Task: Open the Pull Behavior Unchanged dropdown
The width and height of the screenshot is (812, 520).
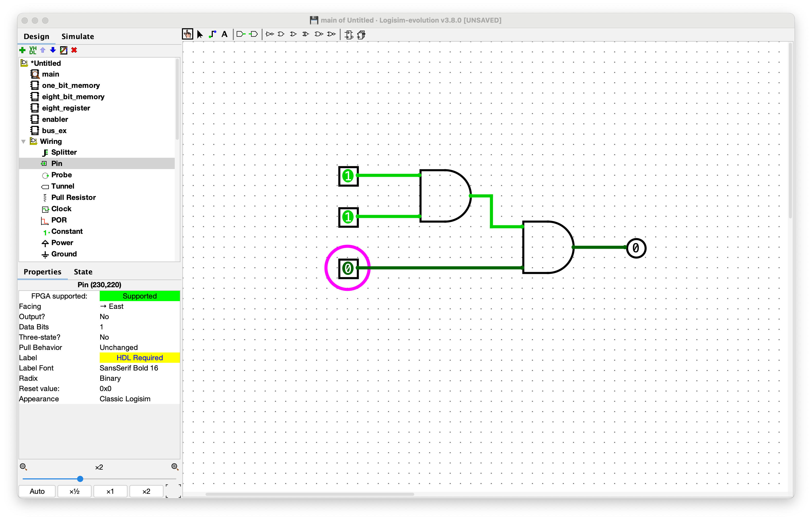Action: coord(140,347)
